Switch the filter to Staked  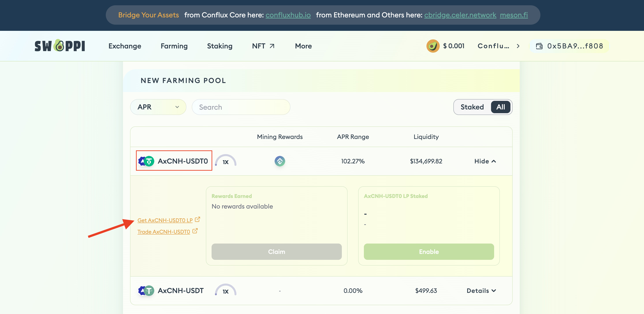(x=472, y=107)
